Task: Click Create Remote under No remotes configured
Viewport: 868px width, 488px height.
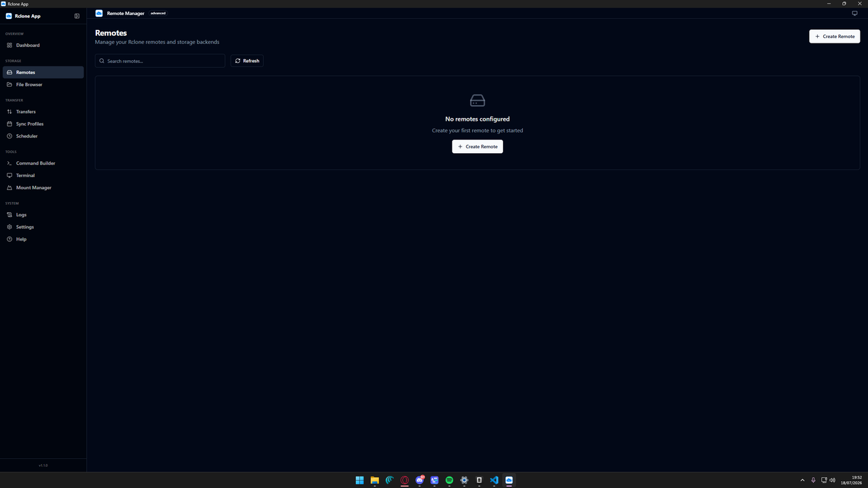Action: 477,146
